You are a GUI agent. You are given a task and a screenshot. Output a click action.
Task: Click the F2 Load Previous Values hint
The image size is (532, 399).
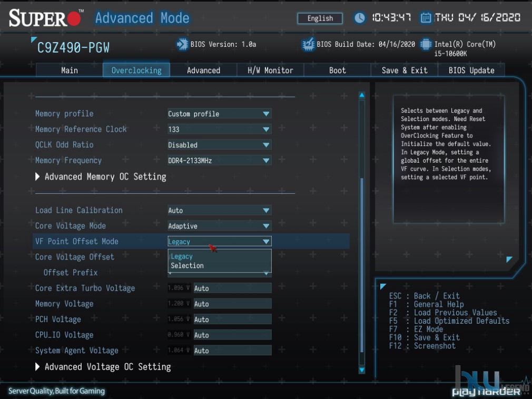click(443, 313)
